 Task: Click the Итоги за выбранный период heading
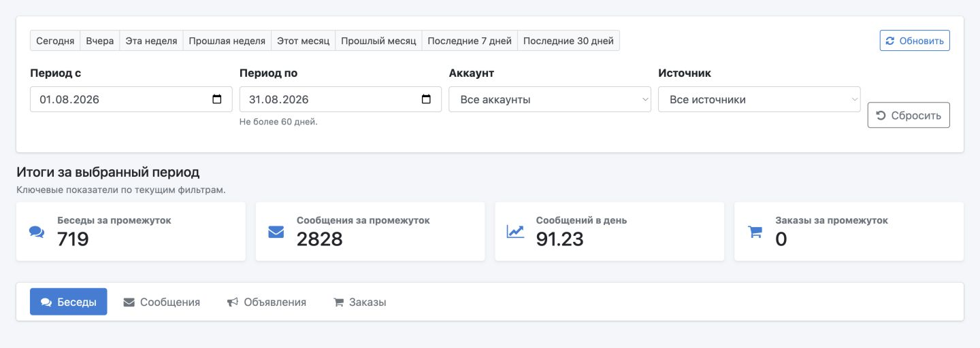pos(108,172)
